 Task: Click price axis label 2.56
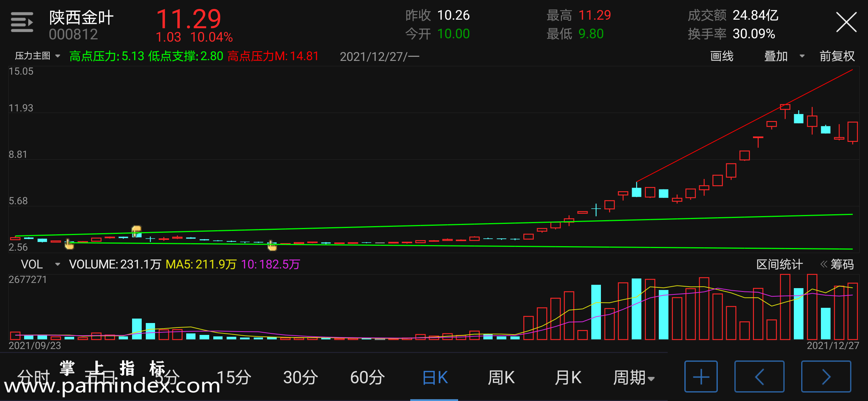[18, 247]
